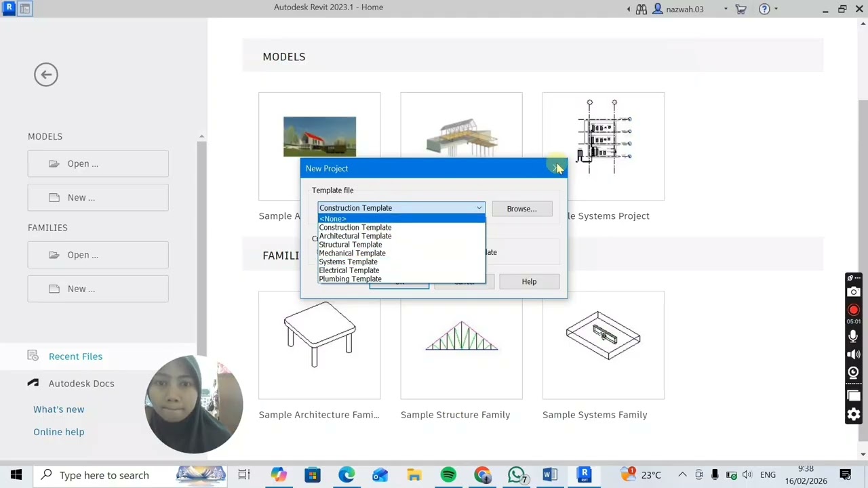This screenshot has height=488, width=868.
Task: Click the Help button in New Project dialog
Action: click(529, 281)
